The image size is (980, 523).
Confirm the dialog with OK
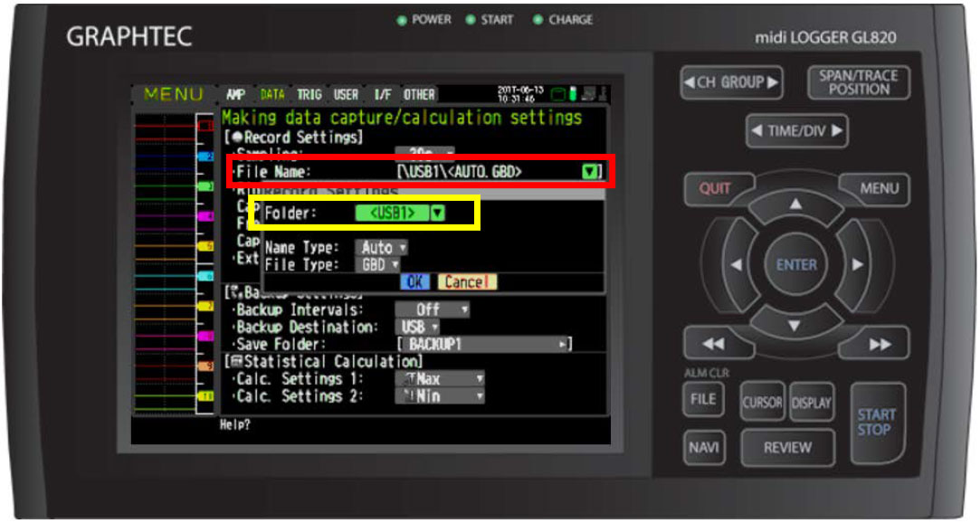pos(415,282)
